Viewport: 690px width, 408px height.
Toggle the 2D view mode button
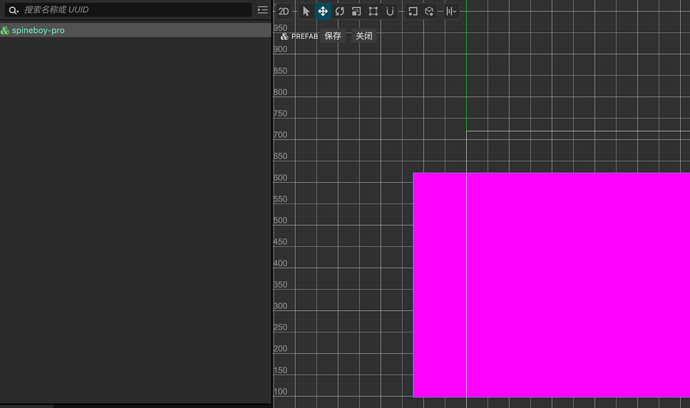pos(284,11)
